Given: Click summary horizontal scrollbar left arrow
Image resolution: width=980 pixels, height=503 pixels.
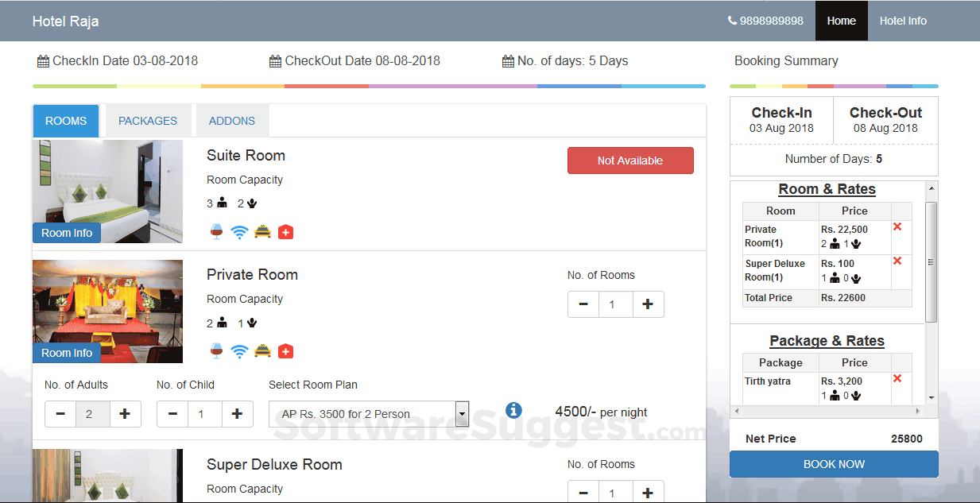Looking at the screenshot, I should coord(736,412).
